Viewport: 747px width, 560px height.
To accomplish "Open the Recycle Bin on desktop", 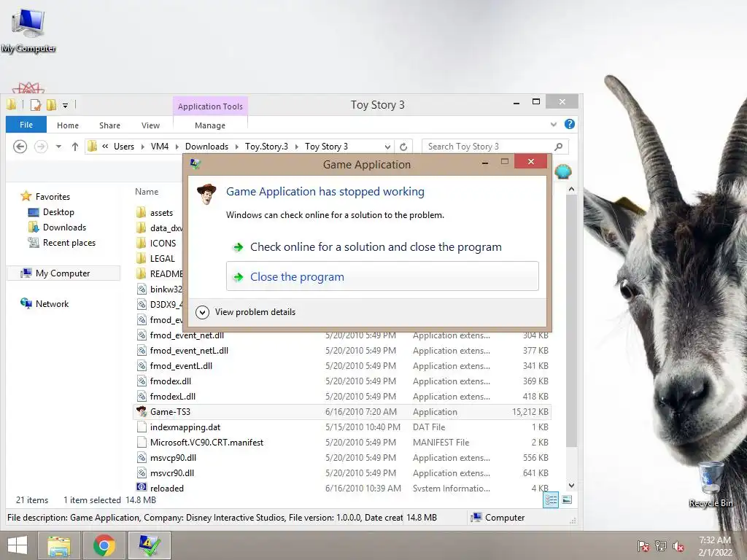I will [711, 484].
